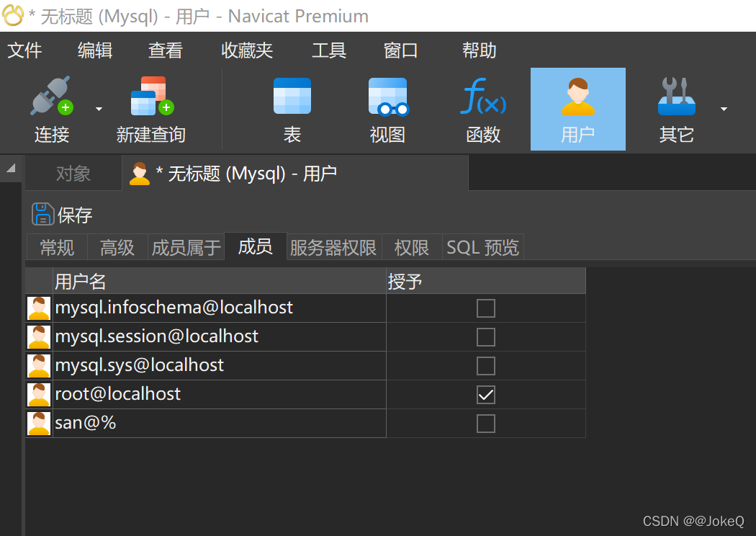This screenshot has height=536, width=756.
Task: Open the dropdown arrow next to 连接
Action: pyautogui.click(x=99, y=109)
